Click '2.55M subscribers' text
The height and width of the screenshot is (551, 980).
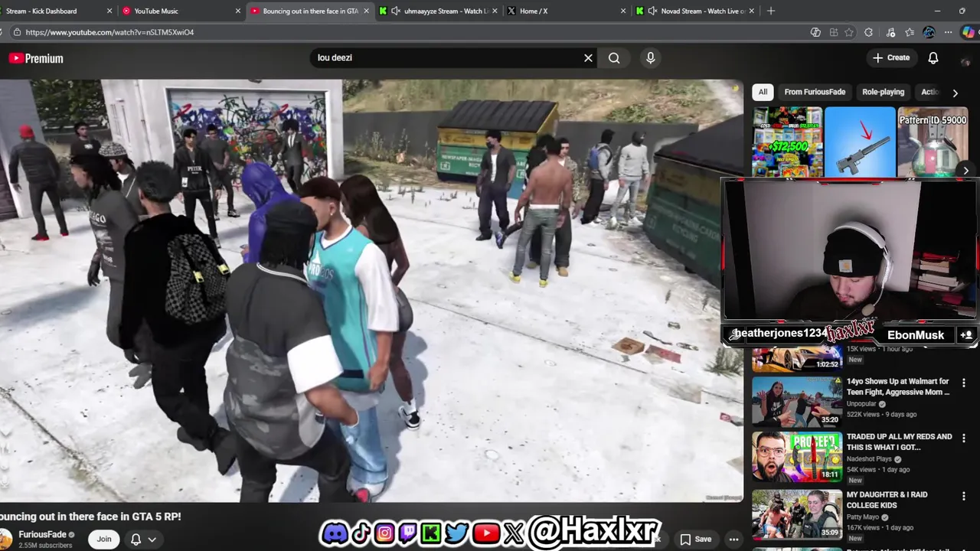point(45,546)
